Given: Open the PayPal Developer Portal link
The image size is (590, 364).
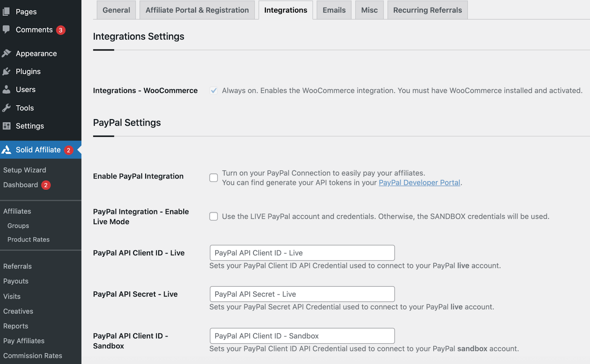Looking at the screenshot, I should point(419,183).
